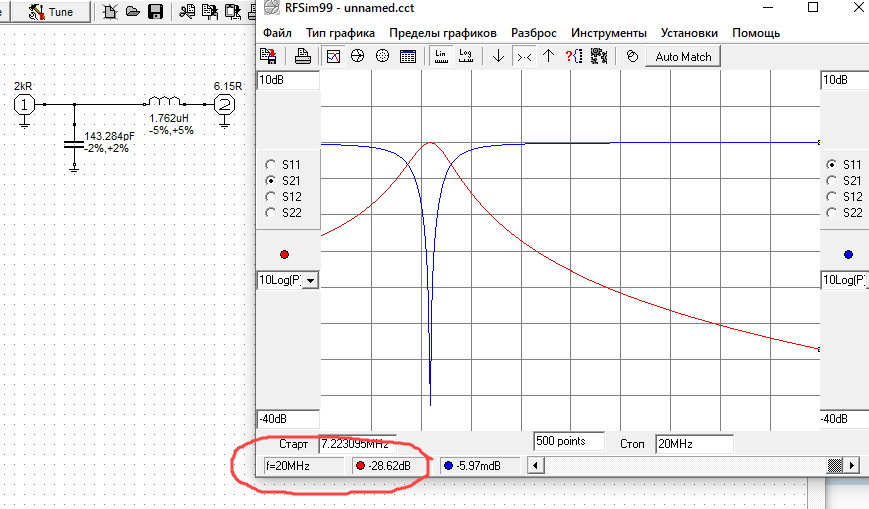869x509 pixels.
Task: Click the save floppy disk icon
Action: [x=155, y=12]
